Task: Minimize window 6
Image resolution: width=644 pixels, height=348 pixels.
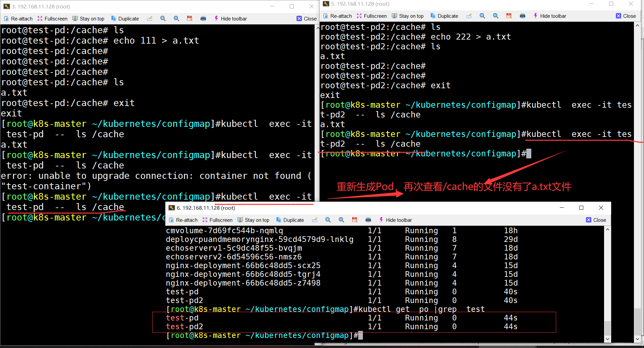Action: [562, 208]
